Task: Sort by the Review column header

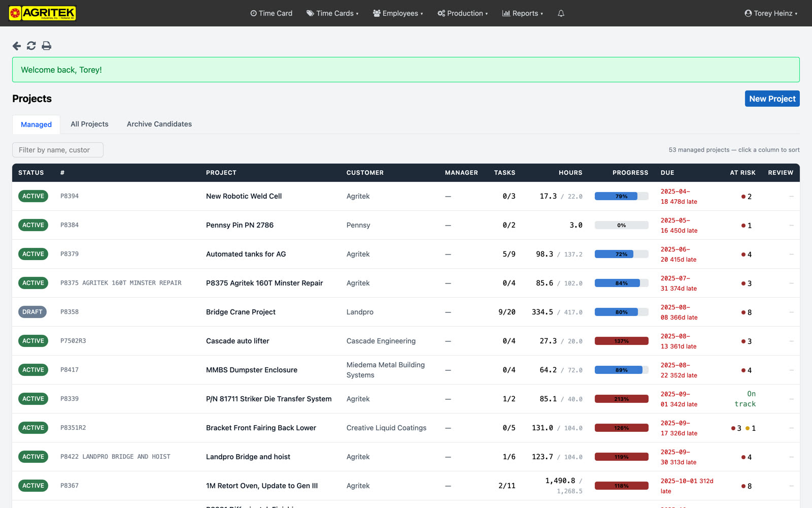Action: click(x=781, y=173)
